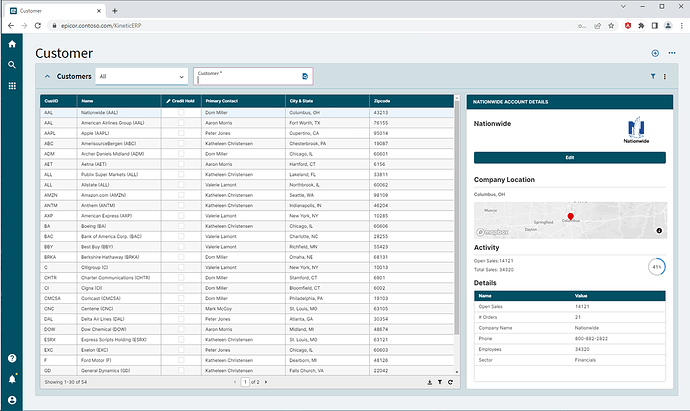Open the All customers filter dropdown
The width and height of the screenshot is (690, 411).
[141, 76]
